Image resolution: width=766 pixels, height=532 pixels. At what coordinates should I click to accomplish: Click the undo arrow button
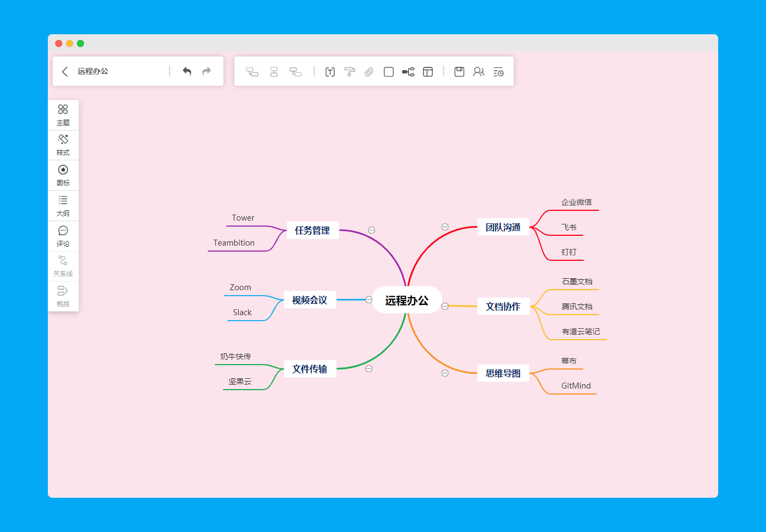click(x=187, y=71)
